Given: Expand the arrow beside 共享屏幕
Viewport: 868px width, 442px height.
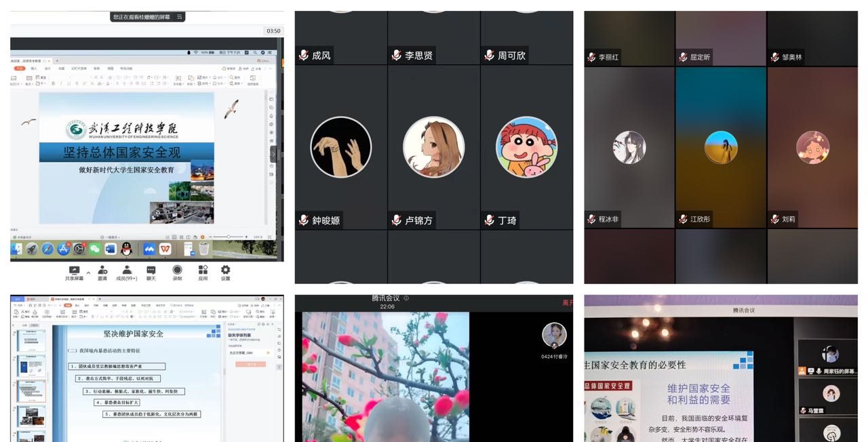Looking at the screenshot, I should [x=88, y=273].
